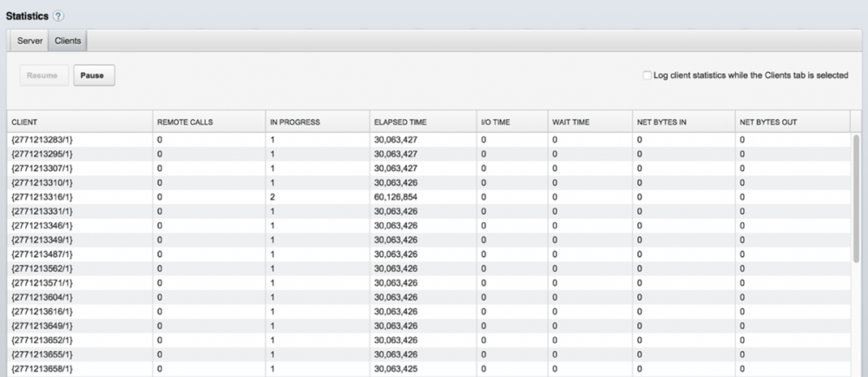Click elapsed time value 60,126,854
Viewport: 868px width, 377px height.
click(x=396, y=197)
